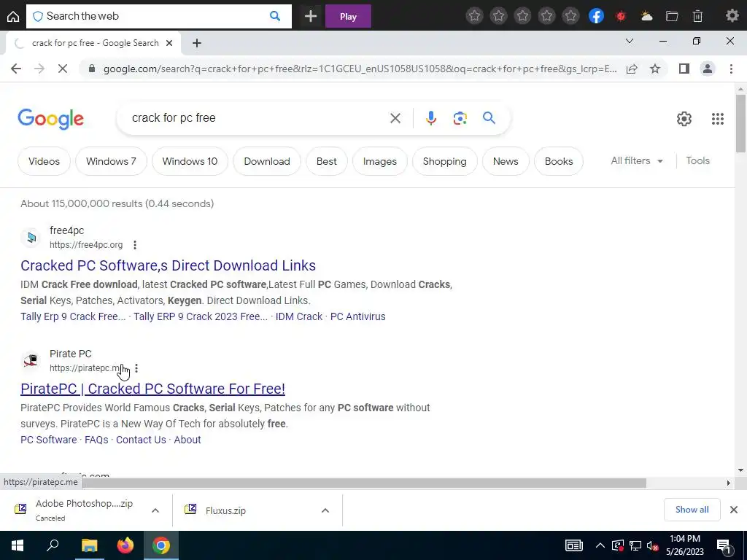Click the purple Play button
The height and width of the screenshot is (560, 747).
[x=348, y=17]
